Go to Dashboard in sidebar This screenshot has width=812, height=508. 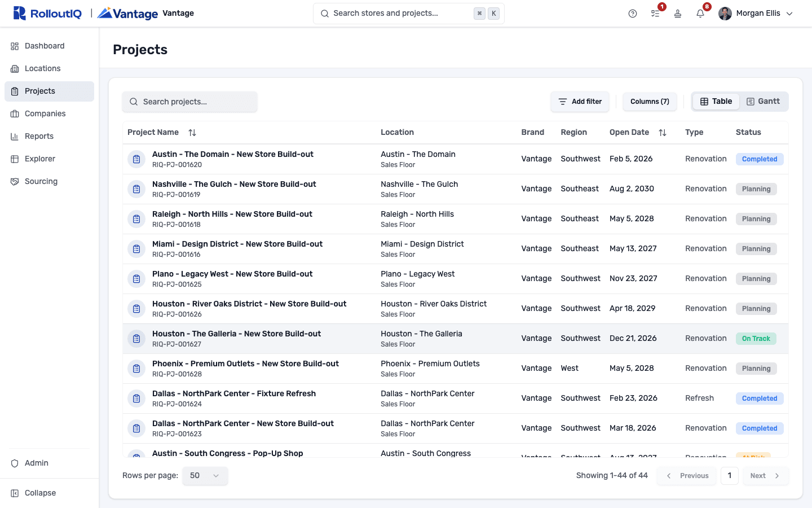point(49,46)
